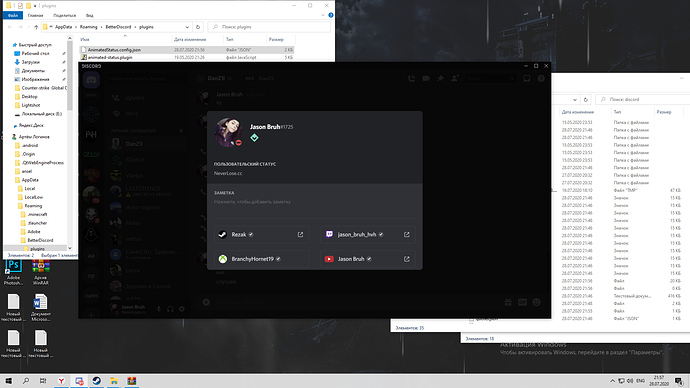
Task: Click the Discord home logo icon
Action: [91, 80]
